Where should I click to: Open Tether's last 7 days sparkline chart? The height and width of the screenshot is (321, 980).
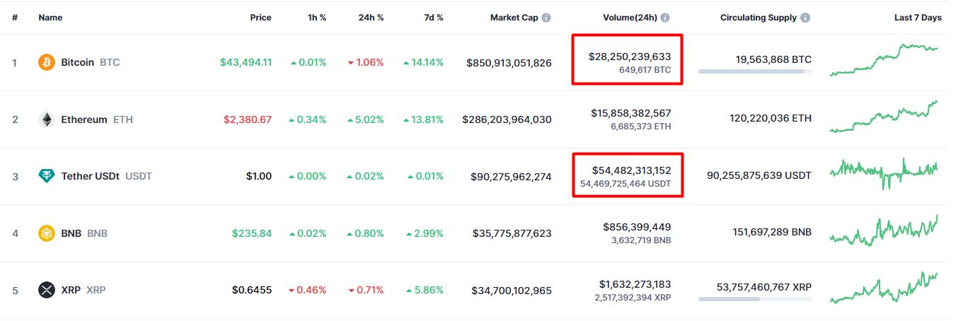pos(884,173)
